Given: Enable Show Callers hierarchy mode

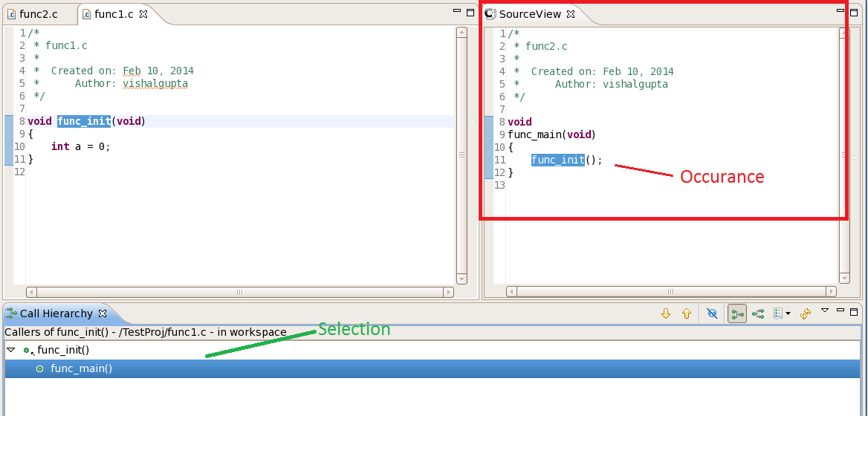Looking at the screenshot, I should [x=737, y=314].
